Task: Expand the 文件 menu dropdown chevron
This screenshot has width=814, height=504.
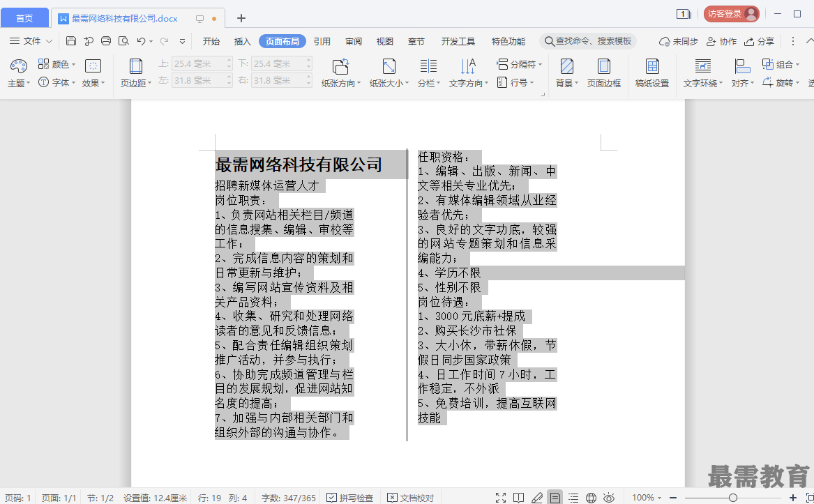Action: tap(50, 41)
